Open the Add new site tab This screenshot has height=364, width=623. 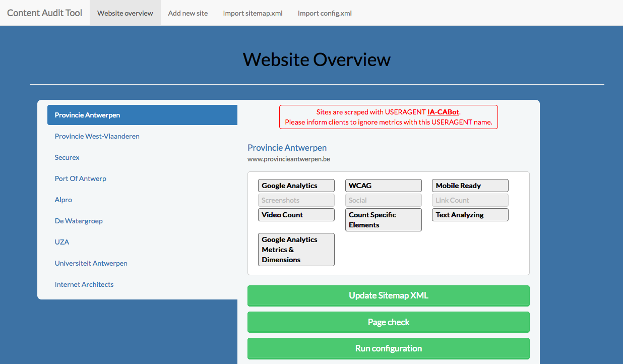click(x=188, y=13)
